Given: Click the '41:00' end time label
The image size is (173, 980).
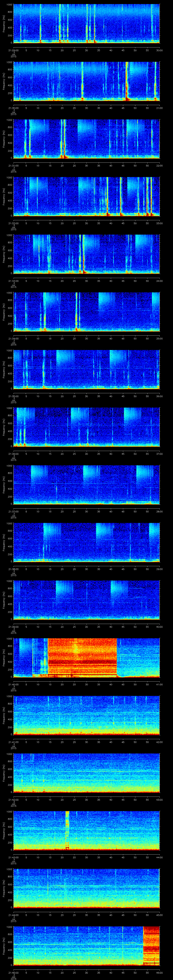Looking at the screenshot, I should coord(160,684).
